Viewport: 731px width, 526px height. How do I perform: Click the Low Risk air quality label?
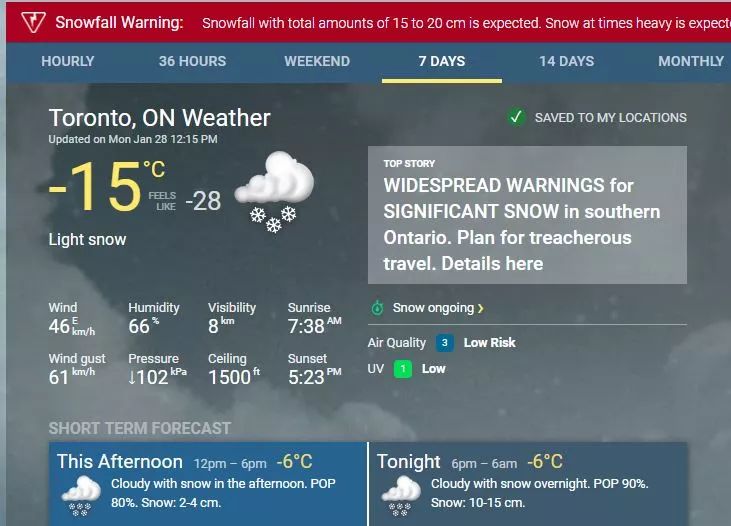click(x=489, y=342)
